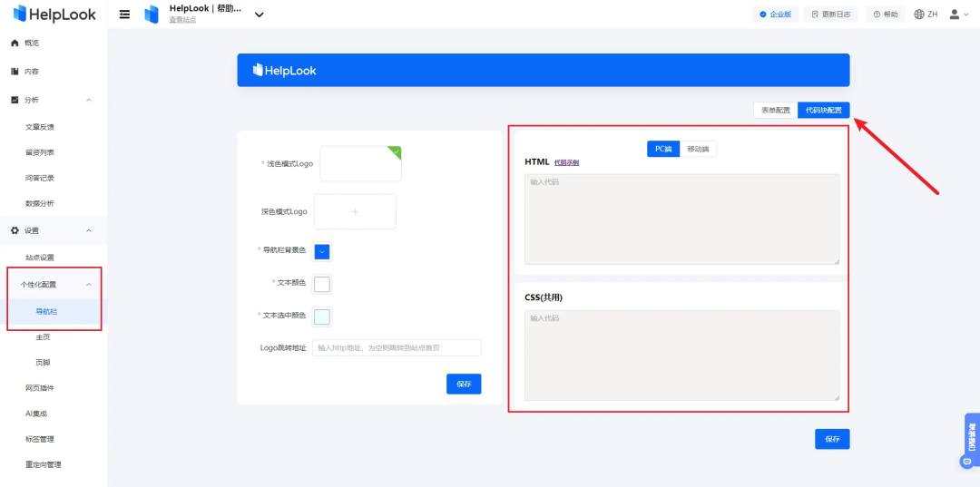Click the 设置 gear icon
Viewport: 980px width, 487px height.
pos(15,230)
